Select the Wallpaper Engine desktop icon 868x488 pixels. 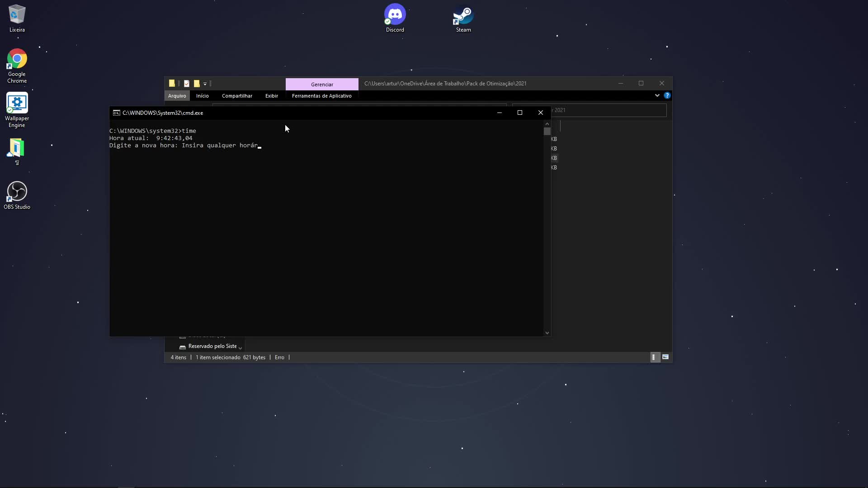tap(17, 110)
